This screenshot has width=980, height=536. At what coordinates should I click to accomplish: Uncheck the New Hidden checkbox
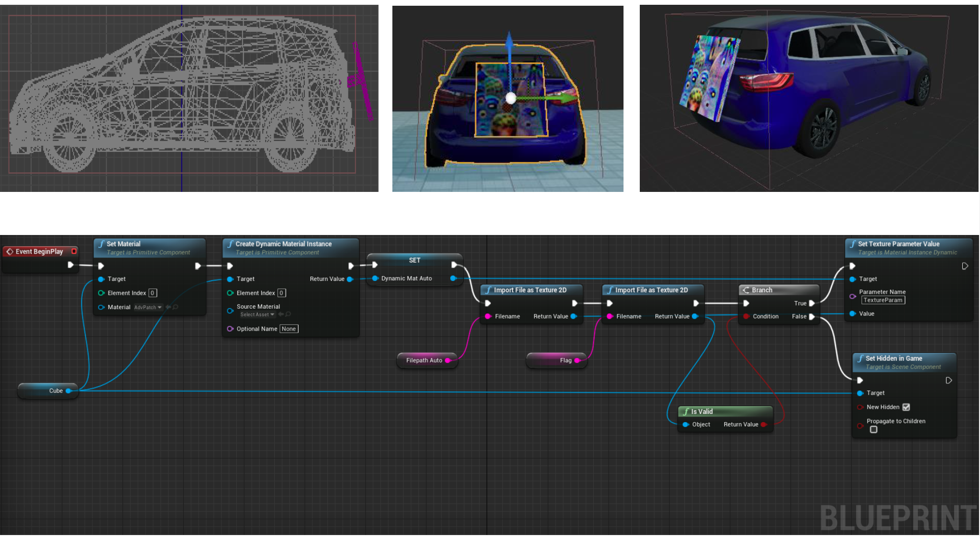point(906,407)
